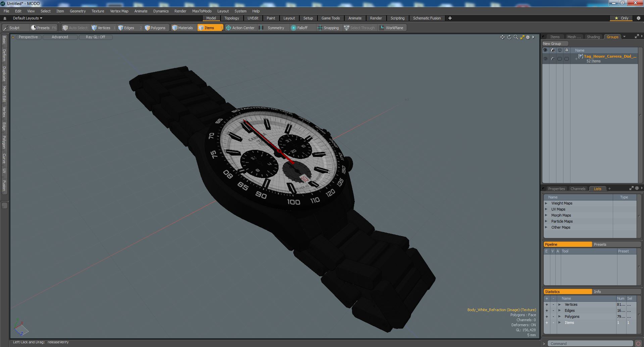Expand the Weight Maps list

546,203
